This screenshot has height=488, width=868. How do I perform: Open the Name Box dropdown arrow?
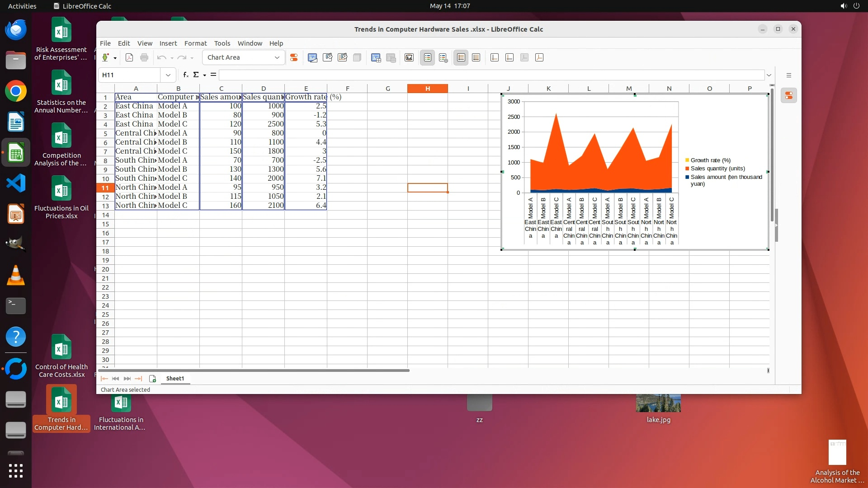tap(168, 75)
